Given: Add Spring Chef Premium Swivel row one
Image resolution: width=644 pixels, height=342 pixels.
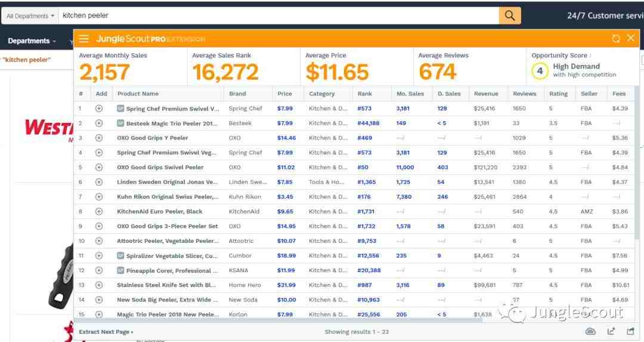Looking at the screenshot, I should tap(99, 109).
